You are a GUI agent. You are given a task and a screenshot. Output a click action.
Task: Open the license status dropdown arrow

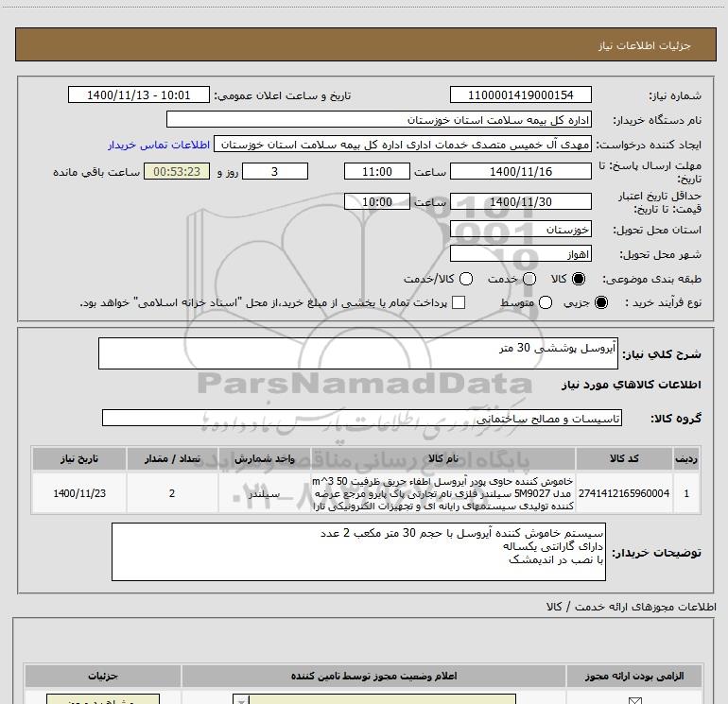(x=241, y=700)
